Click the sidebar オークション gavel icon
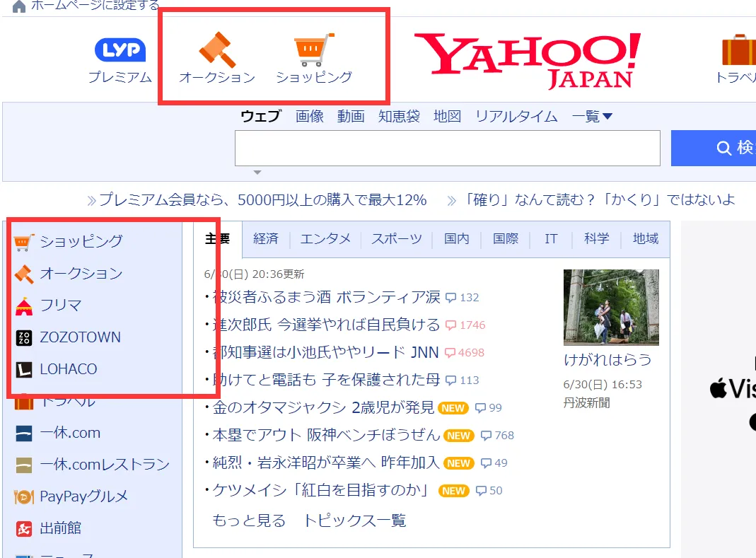This screenshot has width=756, height=558. (23, 274)
